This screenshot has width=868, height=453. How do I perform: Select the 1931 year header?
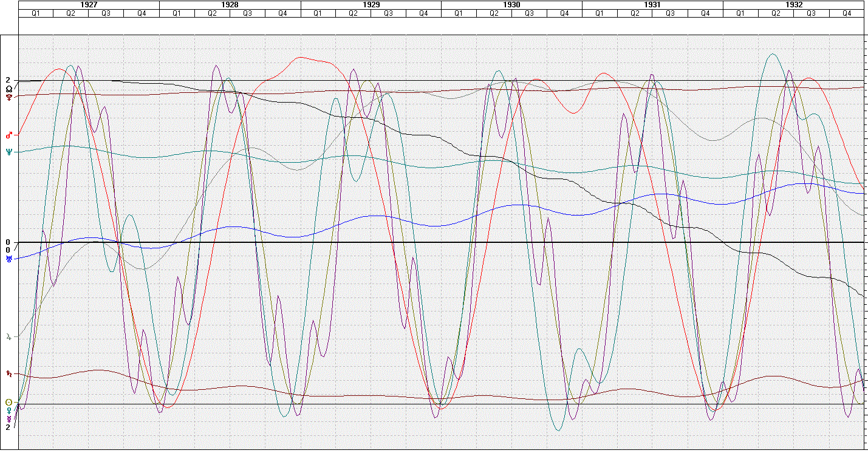click(x=652, y=4)
